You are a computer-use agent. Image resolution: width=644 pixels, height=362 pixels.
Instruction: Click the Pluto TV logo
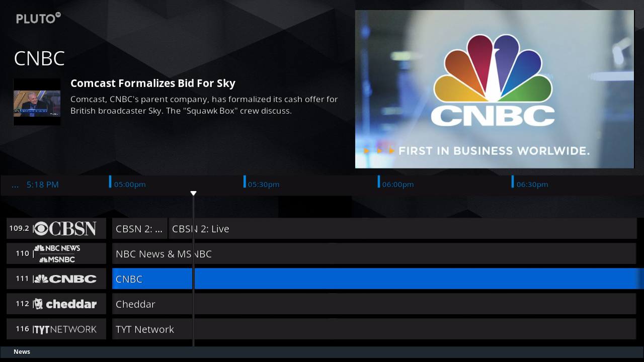[38, 19]
